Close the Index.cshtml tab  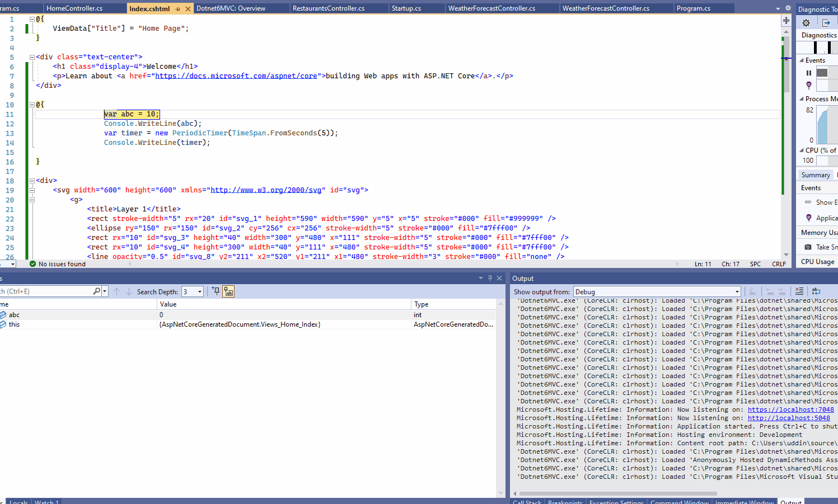click(x=188, y=9)
